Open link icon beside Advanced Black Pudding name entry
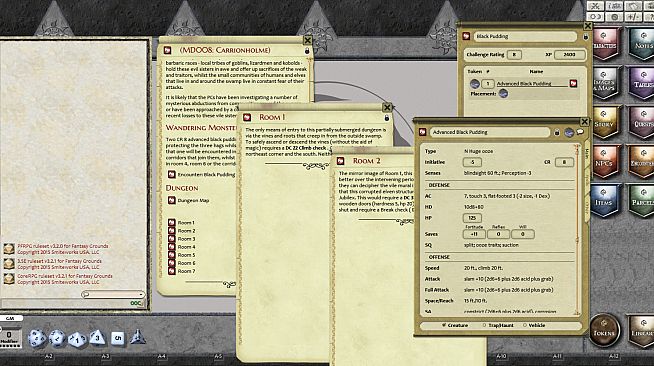The image size is (654, 366). [x=574, y=83]
